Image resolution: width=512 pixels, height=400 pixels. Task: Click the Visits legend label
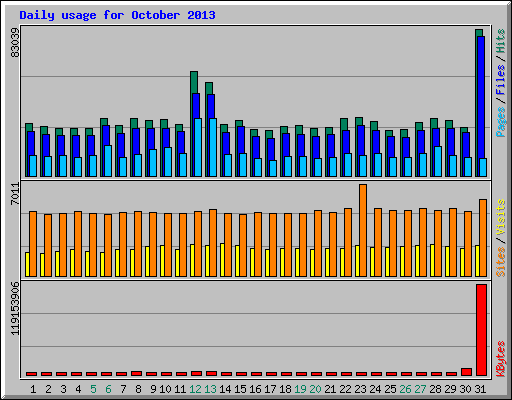500,217
